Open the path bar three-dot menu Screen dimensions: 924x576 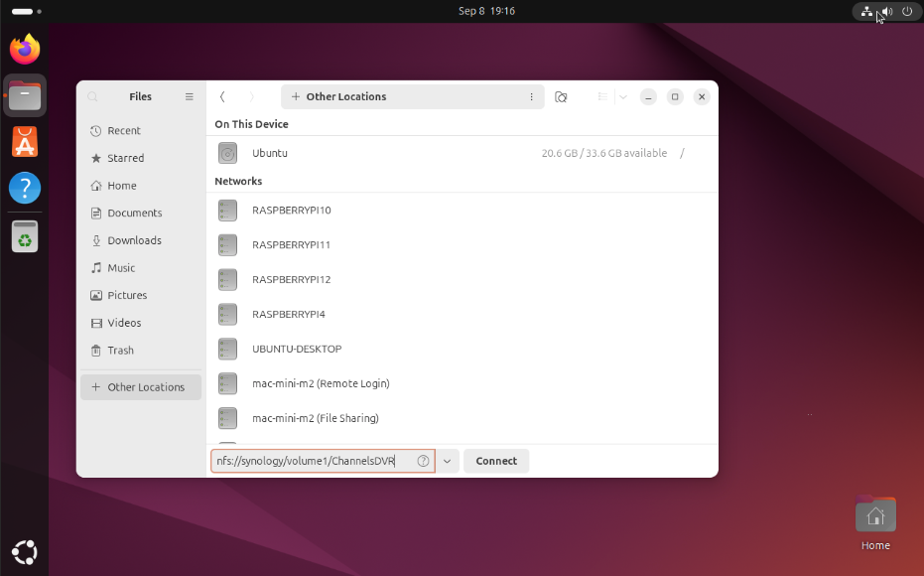(531, 97)
